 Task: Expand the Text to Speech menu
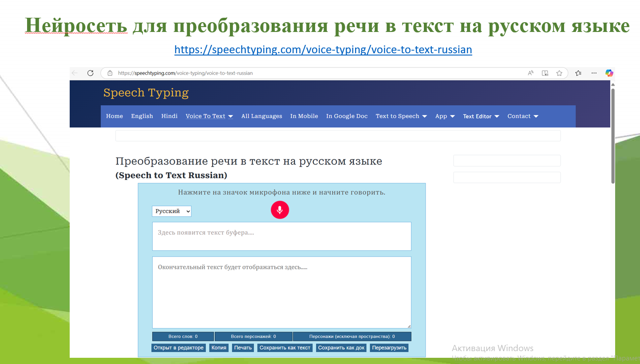click(x=401, y=116)
